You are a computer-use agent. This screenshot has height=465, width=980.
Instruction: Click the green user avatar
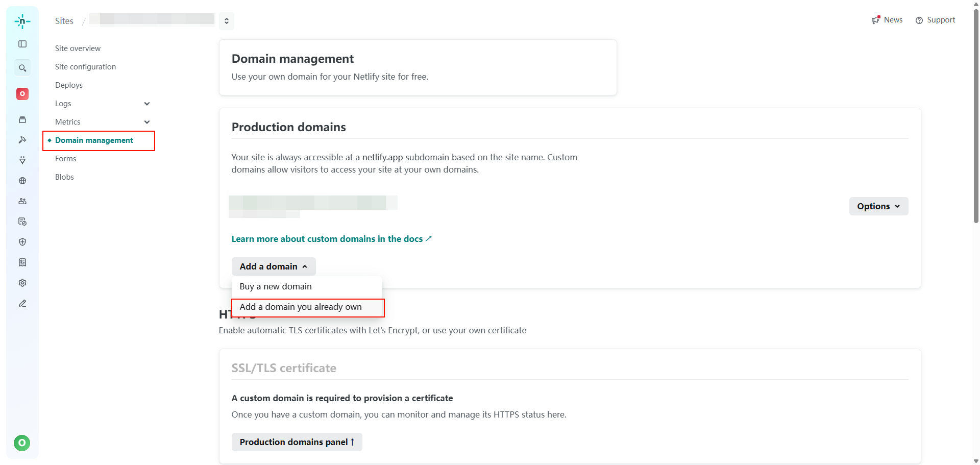click(22, 443)
